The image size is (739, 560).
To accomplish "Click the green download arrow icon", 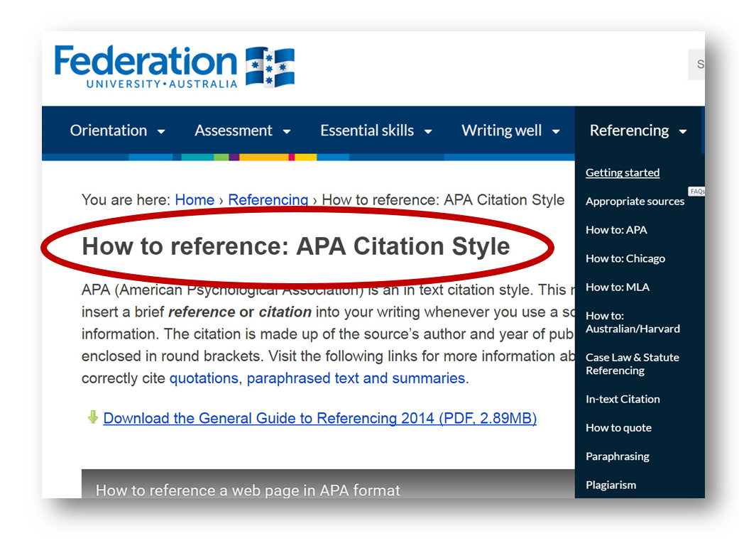I will click(93, 417).
